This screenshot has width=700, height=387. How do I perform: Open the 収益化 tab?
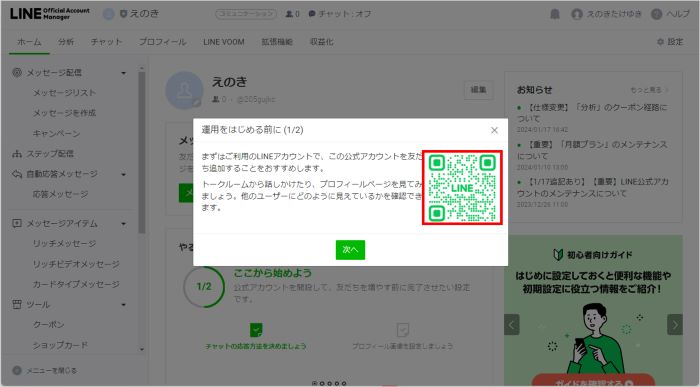[321, 42]
